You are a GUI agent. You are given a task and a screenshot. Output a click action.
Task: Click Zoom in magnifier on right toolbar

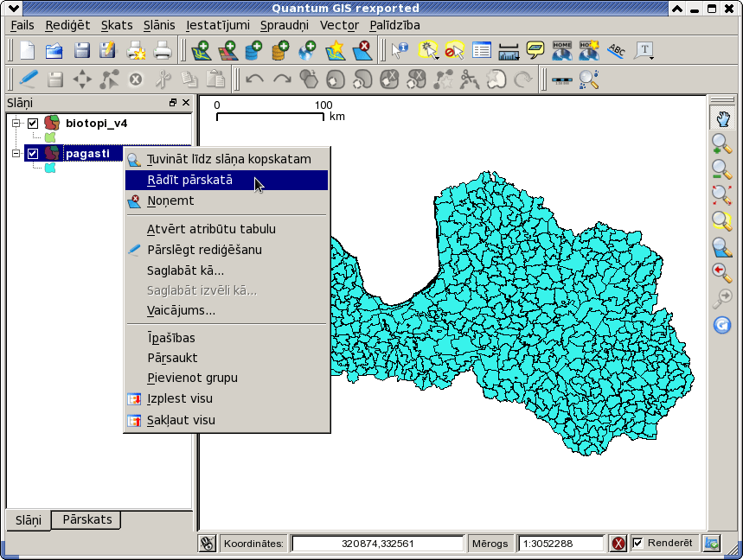click(x=721, y=144)
